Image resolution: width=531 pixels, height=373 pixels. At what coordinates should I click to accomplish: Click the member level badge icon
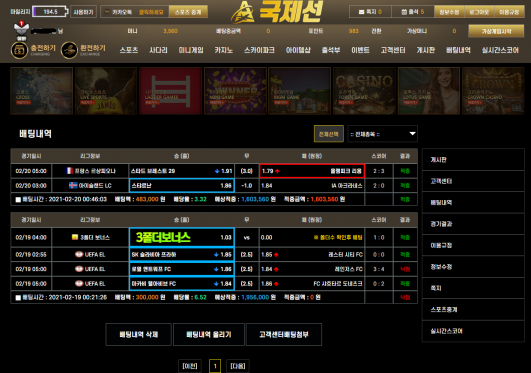21,28
